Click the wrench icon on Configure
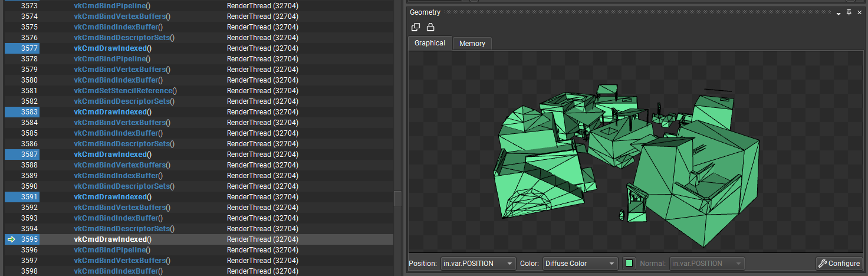868x276 pixels. pos(823,264)
